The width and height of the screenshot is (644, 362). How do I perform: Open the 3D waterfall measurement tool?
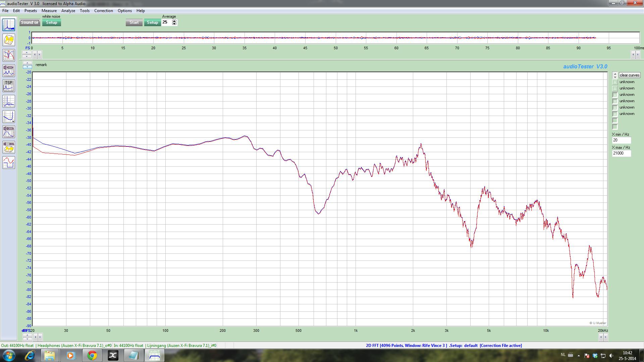(9, 40)
